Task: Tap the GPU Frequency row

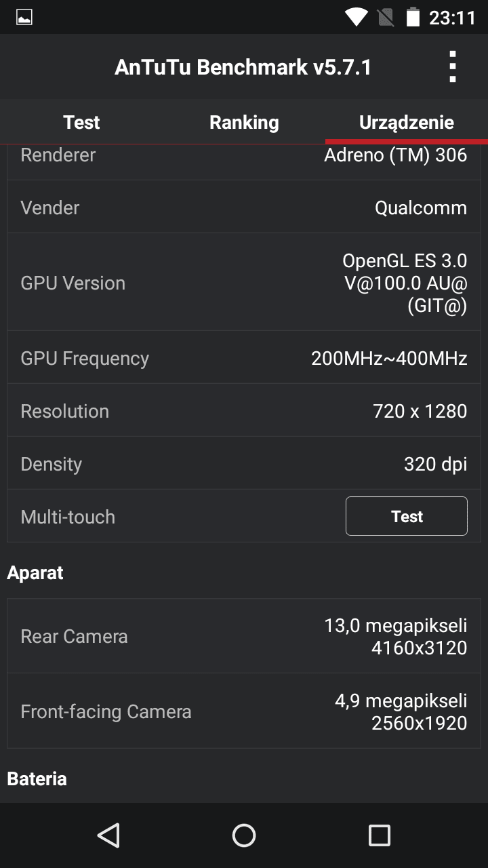Action: (x=244, y=358)
